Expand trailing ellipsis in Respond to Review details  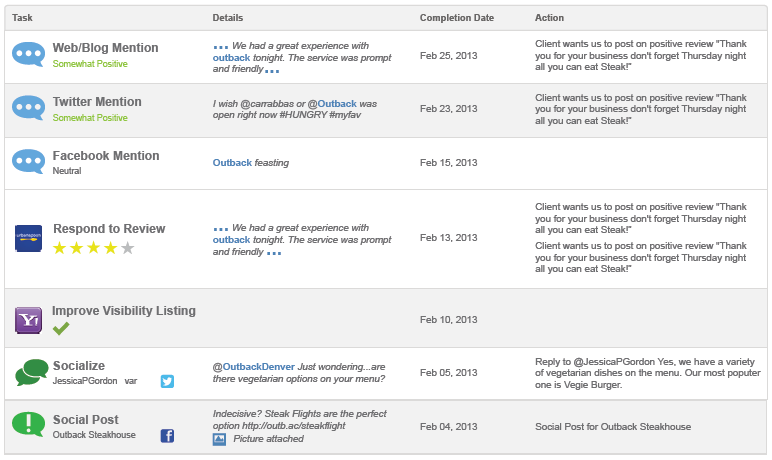point(274,254)
